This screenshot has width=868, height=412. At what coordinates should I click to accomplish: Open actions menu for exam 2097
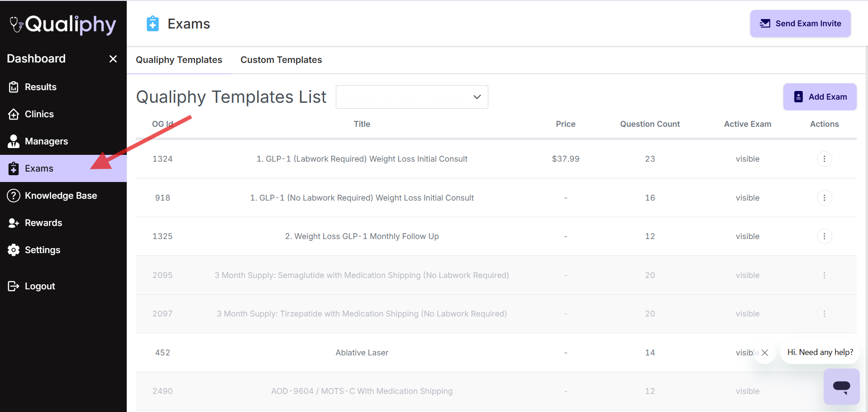click(824, 314)
